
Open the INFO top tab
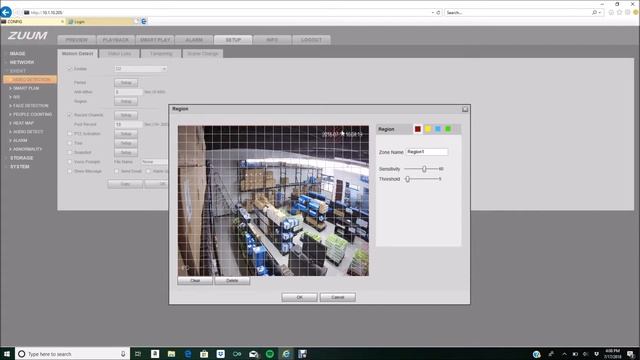[272, 40]
